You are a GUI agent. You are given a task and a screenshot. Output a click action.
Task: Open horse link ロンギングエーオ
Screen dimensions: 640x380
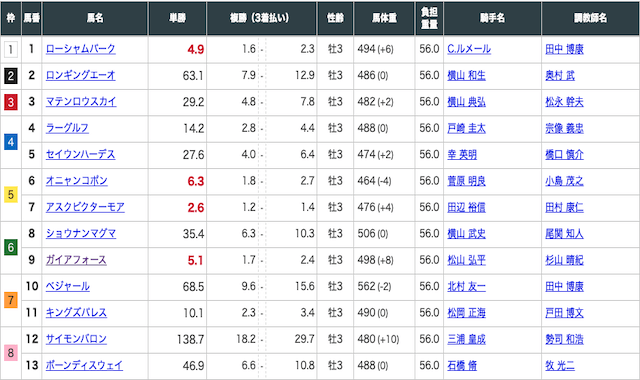pos(80,76)
